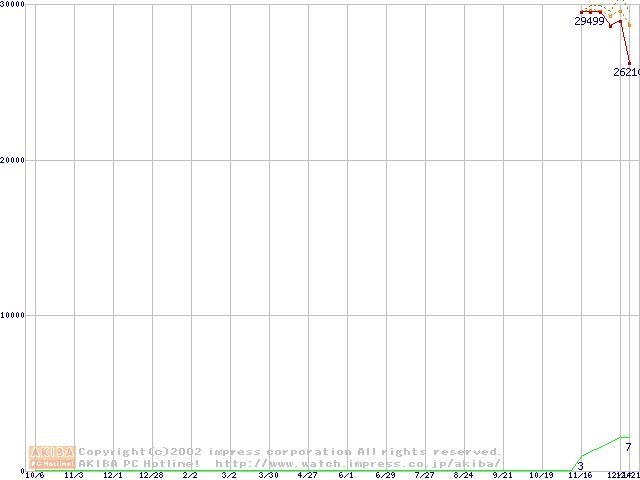The image size is (640, 480).
Task: Select the 9/21 date on x-axis
Action: 502,476
